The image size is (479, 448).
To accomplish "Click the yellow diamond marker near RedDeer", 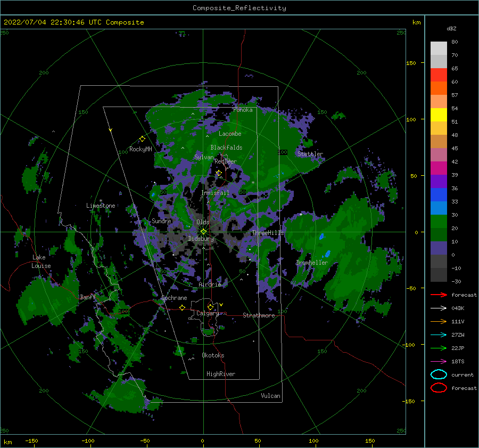I will pyautogui.click(x=219, y=173).
